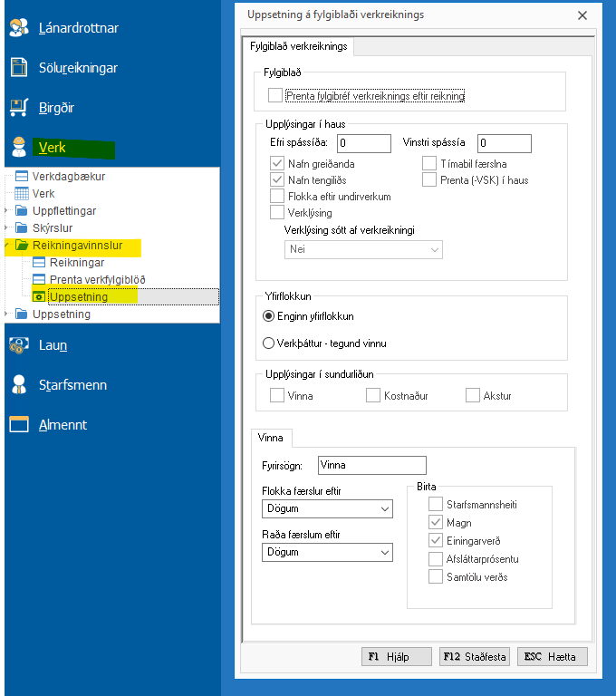
Task: Click the Verkdagbækur tree item icon
Action: point(23,177)
